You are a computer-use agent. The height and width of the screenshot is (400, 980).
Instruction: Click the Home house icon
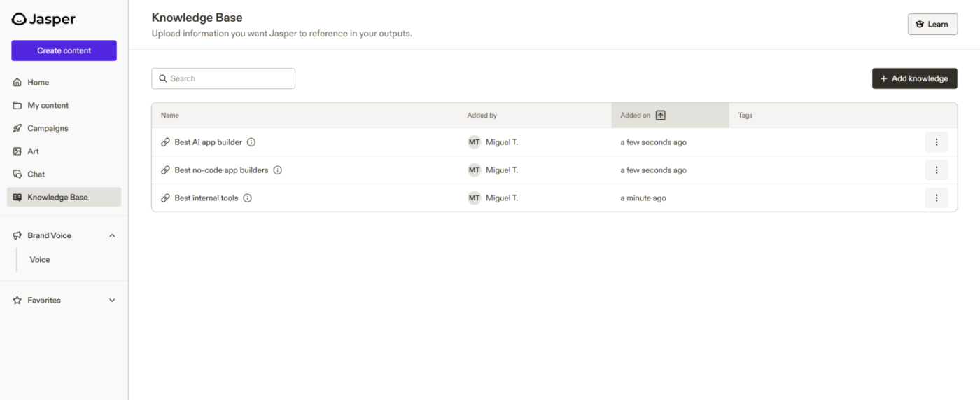17,83
